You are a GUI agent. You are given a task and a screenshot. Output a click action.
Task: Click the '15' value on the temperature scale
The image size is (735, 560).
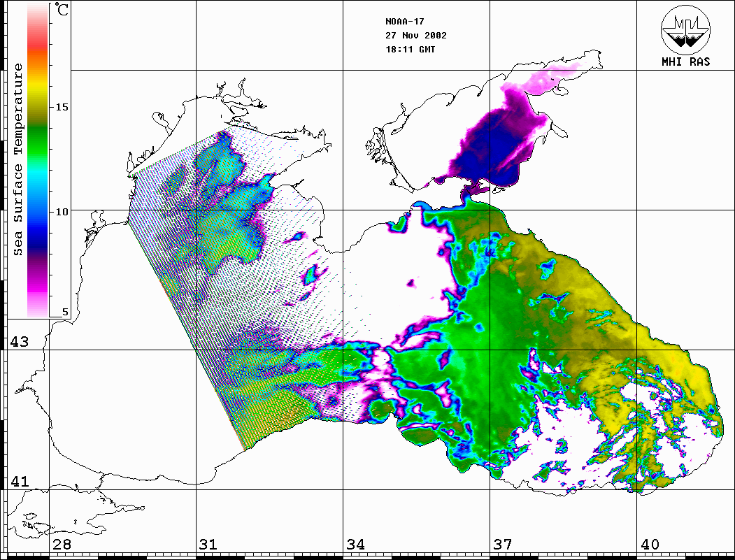point(62,107)
